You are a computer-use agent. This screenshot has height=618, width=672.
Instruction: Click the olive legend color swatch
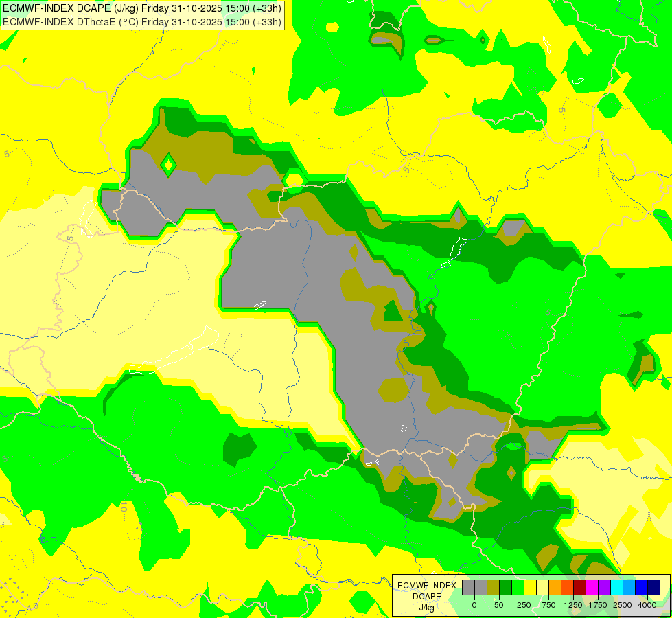(x=494, y=587)
